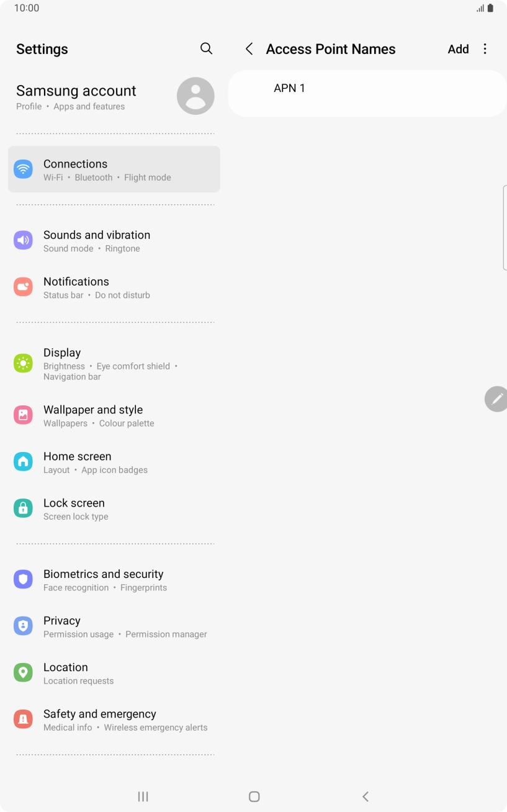Go back using the Access Point Names chevron
Viewport: 507px width, 812px height.
pyautogui.click(x=249, y=49)
